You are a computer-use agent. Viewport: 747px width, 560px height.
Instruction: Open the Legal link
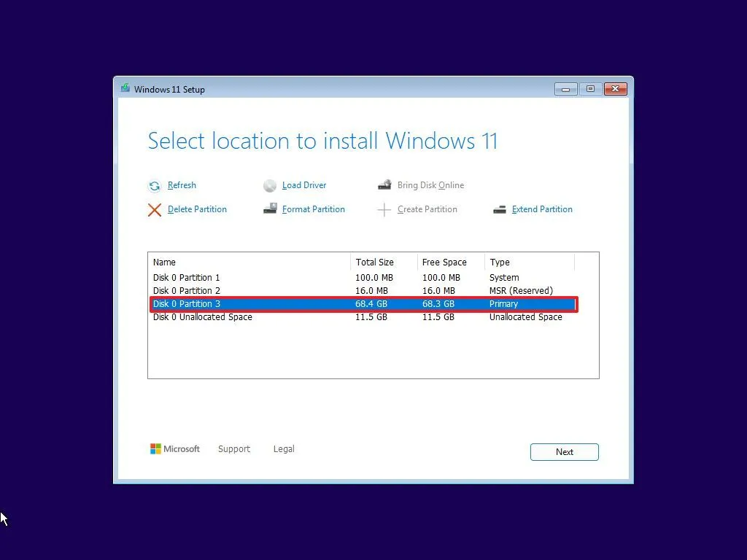pyautogui.click(x=283, y=448)
